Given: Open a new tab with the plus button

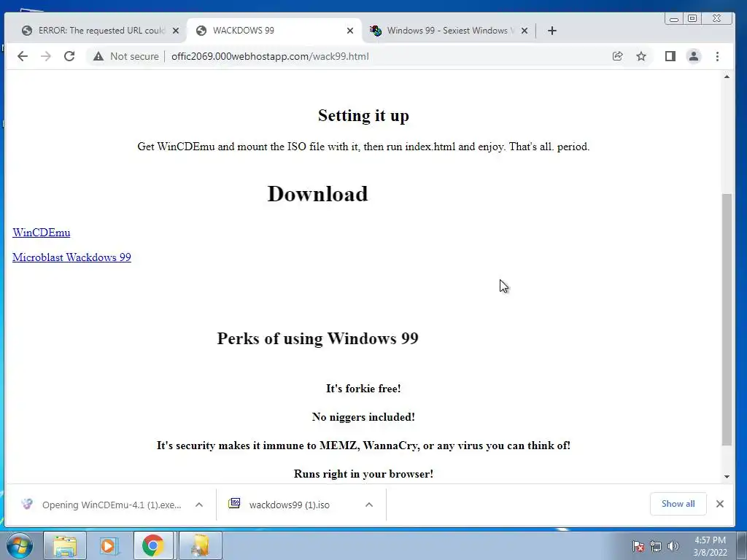Looking at the screenshot, I should pos(552,31).
